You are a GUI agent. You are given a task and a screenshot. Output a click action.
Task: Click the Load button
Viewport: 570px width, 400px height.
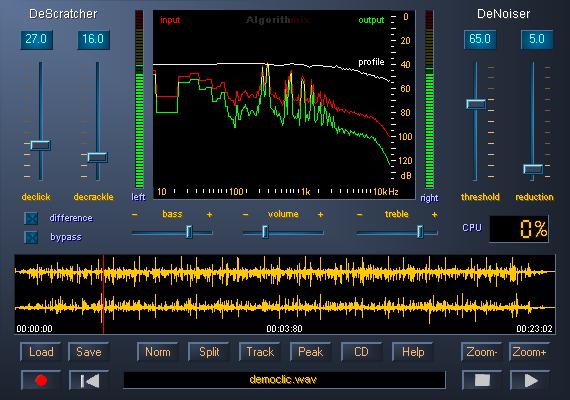41,352
